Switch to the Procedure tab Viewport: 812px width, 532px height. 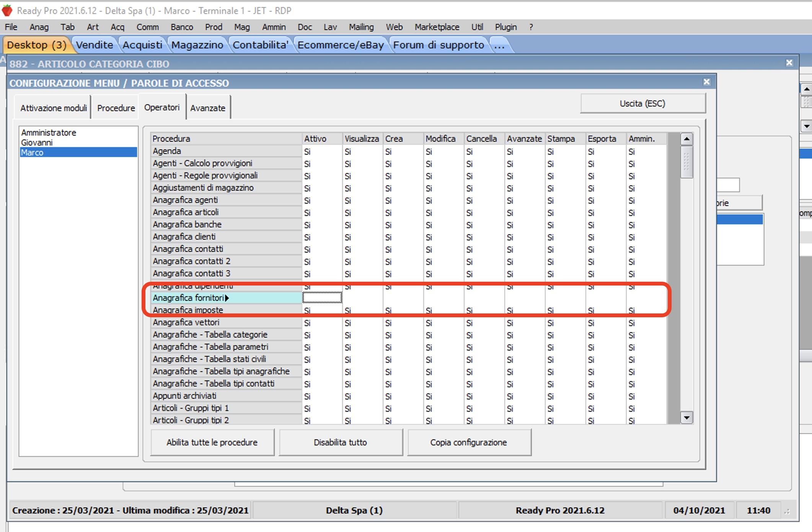(x=116, y=108)
